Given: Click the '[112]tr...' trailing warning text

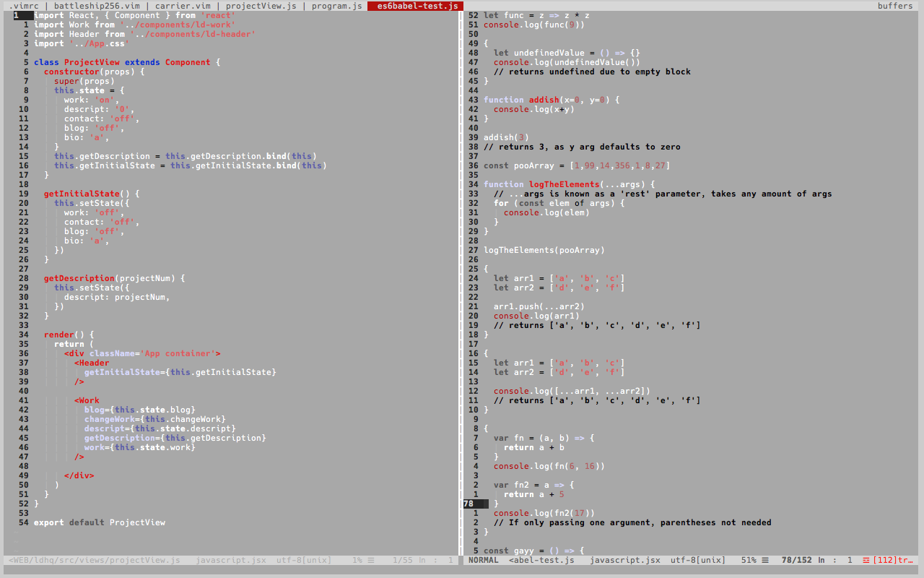Looking at the screenshot, I should coord(892,560).
